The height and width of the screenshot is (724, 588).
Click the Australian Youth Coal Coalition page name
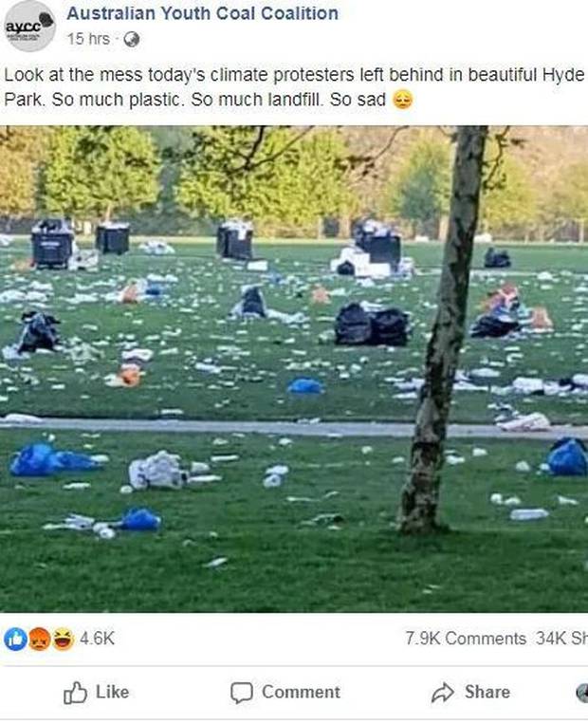coord(203,13)
